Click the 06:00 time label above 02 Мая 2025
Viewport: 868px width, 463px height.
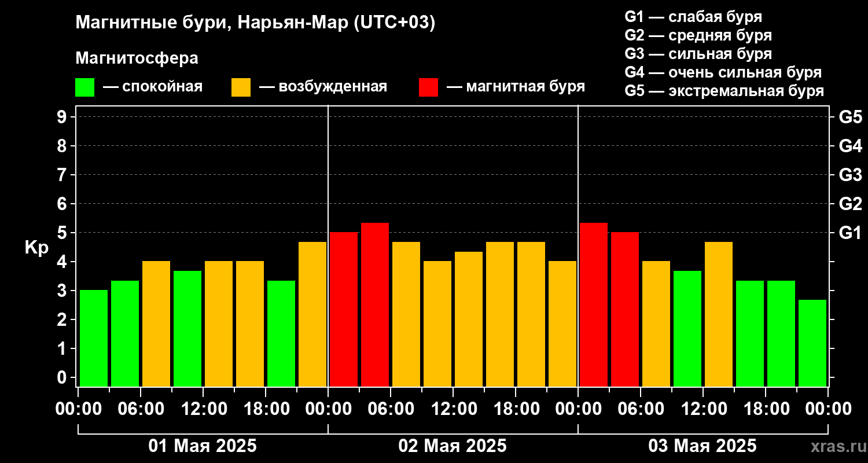pyautogui.click(x=391, y=409)
